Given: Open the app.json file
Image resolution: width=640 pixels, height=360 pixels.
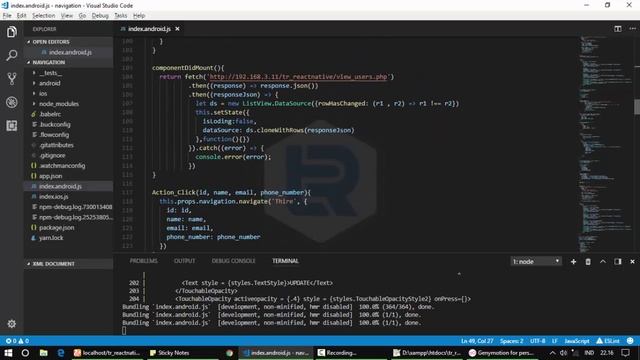Looking at the screenshot, I should [x=51, y=176].
